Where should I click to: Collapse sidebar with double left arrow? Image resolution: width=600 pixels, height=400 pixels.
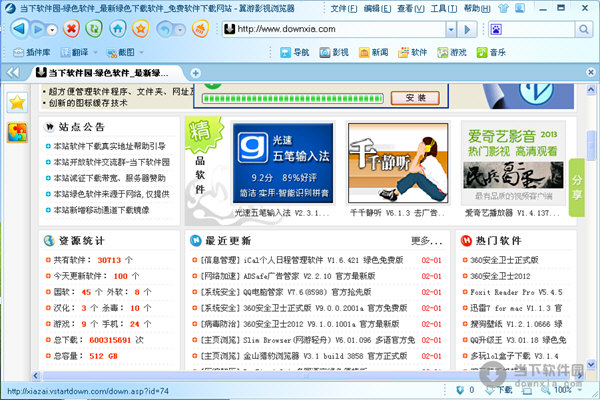(x=13, y=72)
